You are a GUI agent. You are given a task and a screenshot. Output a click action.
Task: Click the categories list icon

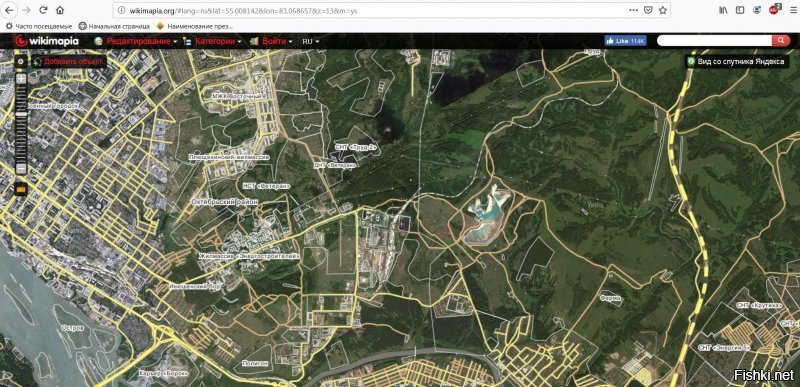pyautogui.click(x=187, y=41)
